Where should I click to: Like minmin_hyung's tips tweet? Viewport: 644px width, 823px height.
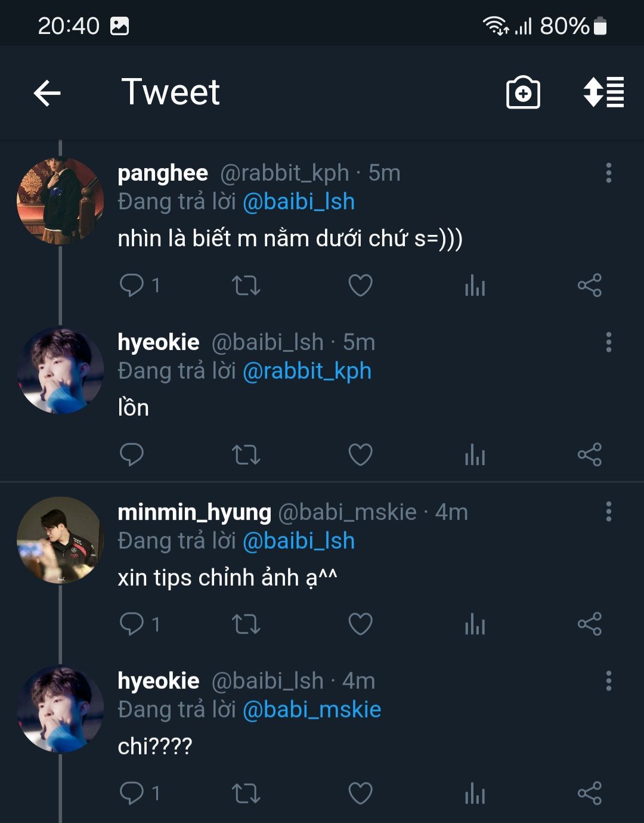[360, 624]
